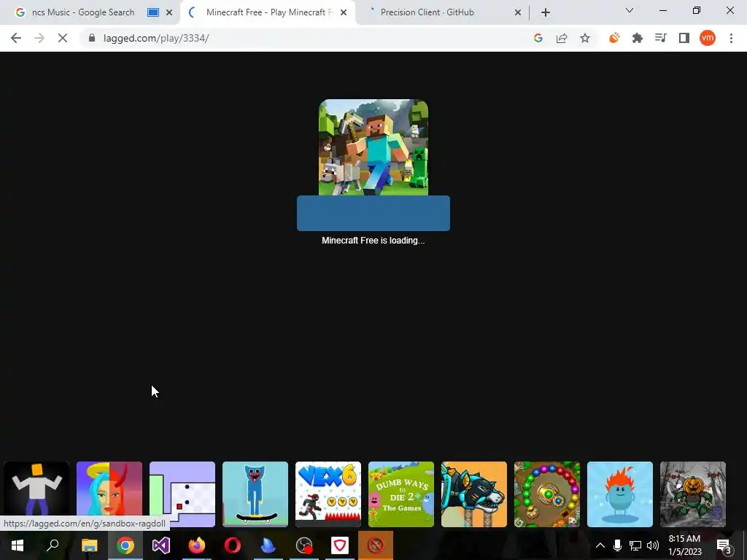Open the Extensions puzzle menu

(x=638, y=38)
